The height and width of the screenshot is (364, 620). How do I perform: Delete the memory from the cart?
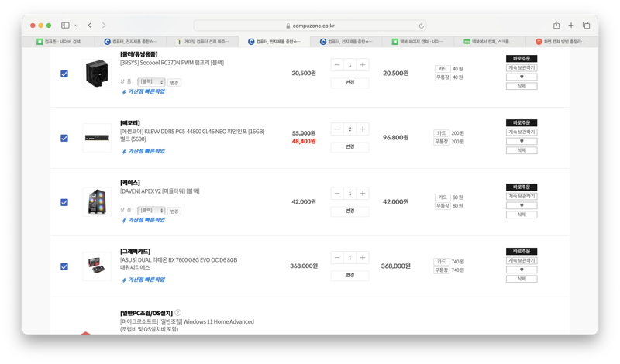pyautogui.click(x=522, y=150)
